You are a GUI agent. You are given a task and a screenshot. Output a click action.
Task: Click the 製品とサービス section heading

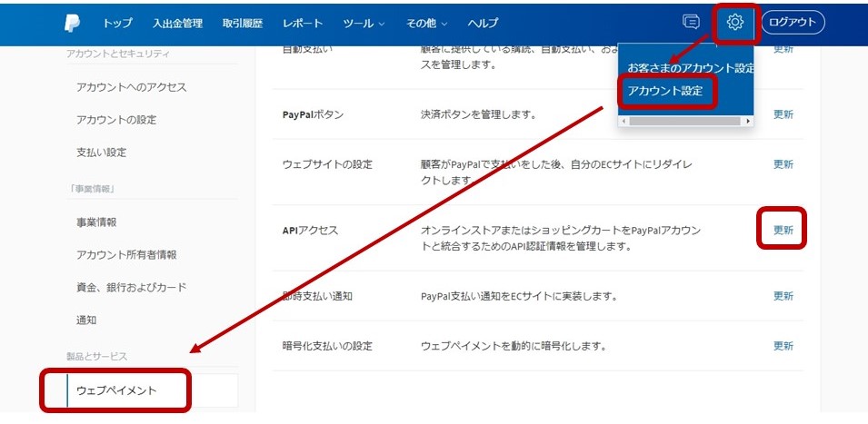[x=97, y=357]
